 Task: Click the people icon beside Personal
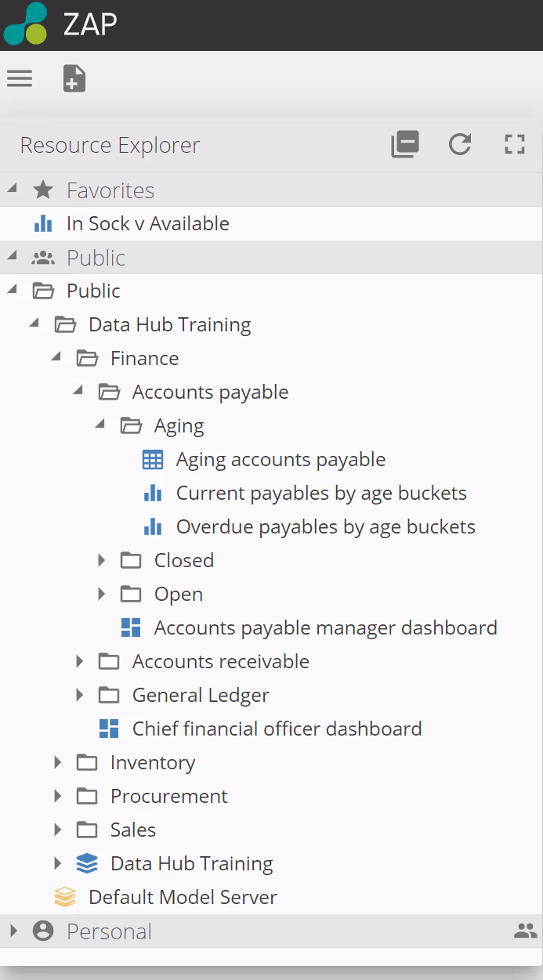[x=525, y=931]
